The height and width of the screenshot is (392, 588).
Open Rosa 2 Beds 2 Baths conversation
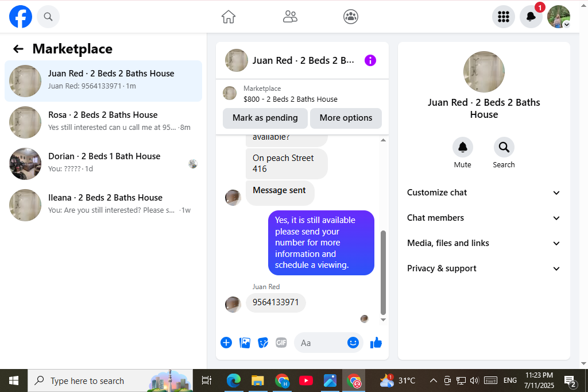tap(103, 122)
